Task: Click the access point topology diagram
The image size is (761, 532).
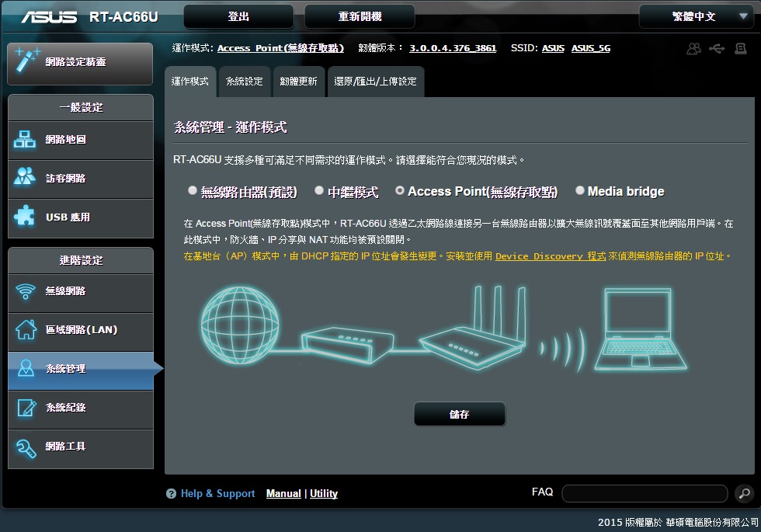Action: click(x=443, y=329)
